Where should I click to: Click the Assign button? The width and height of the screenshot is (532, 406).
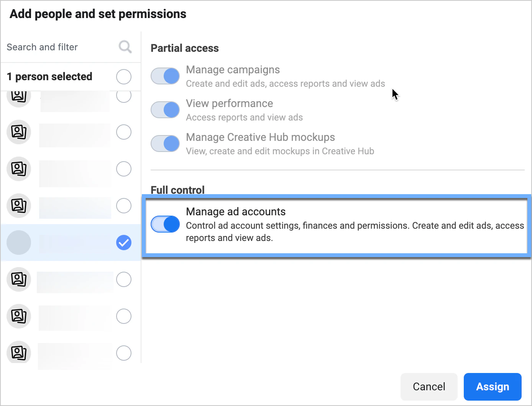[492, 386]
